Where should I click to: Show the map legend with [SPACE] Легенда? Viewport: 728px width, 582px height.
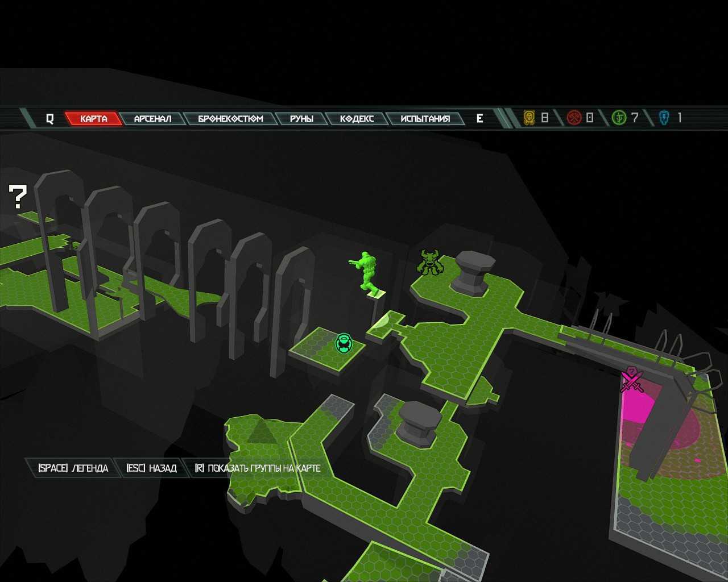tap(73, 468)
